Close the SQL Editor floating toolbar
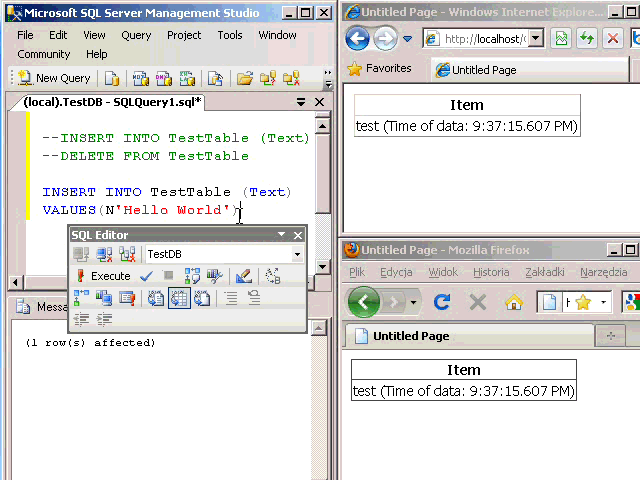The width and height of the screenshot is (640, 480). [298, 235]
